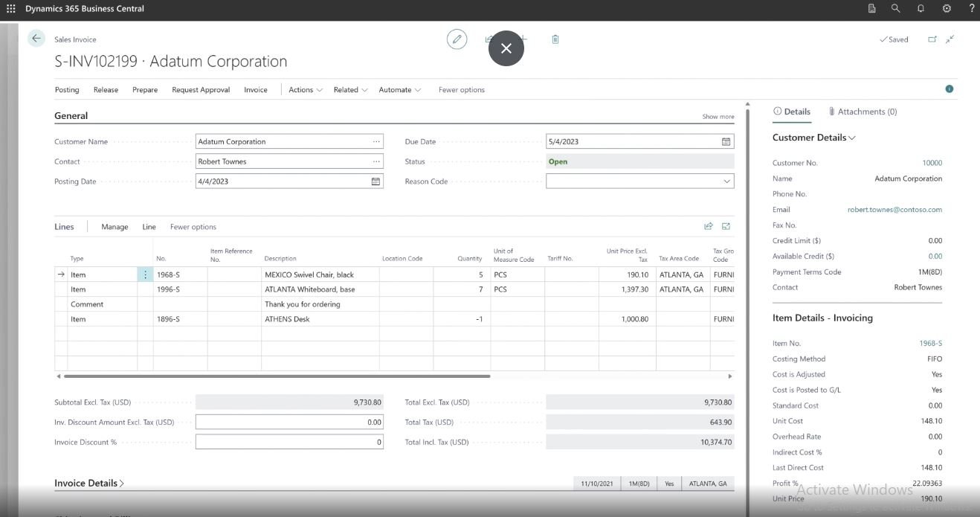Open the Actions menu dropdown
980x517 pixels.
point(305,90)
